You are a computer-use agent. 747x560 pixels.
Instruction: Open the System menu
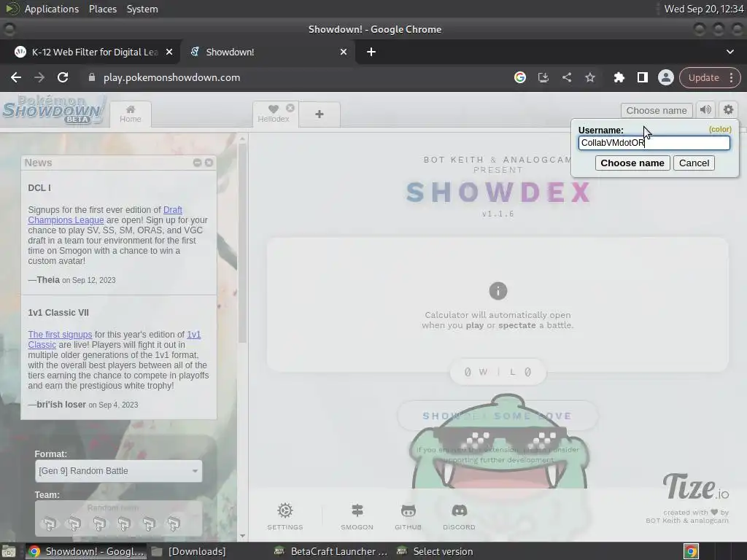point(142,9)
